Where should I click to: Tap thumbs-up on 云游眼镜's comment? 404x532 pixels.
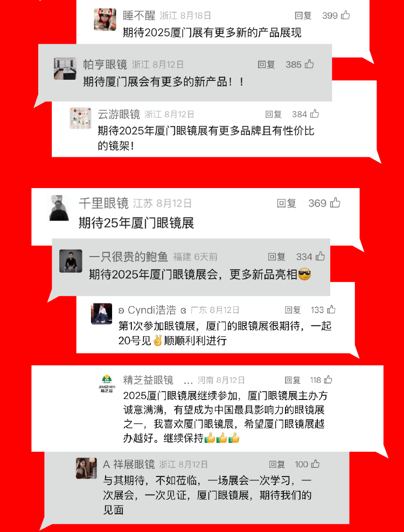(x=315, y=114)
